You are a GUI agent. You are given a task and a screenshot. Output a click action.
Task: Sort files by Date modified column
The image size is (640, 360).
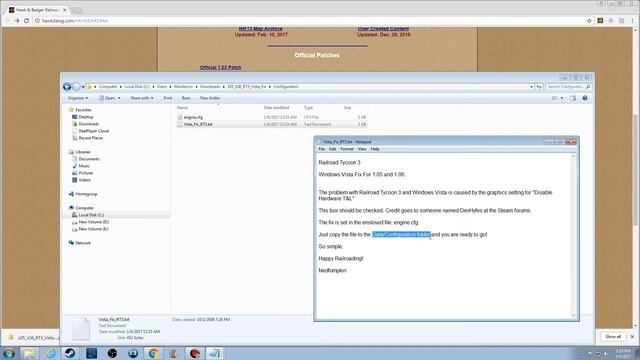tap(276, 108)
